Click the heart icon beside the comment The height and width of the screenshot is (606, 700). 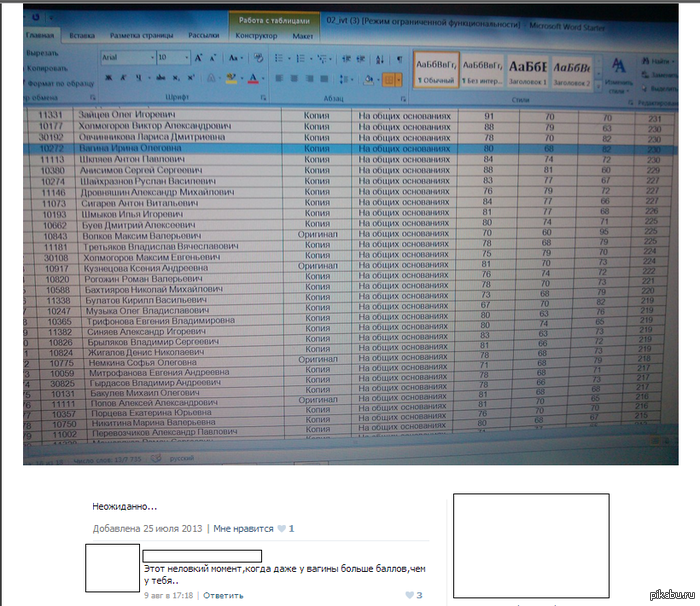click(407, 595)
